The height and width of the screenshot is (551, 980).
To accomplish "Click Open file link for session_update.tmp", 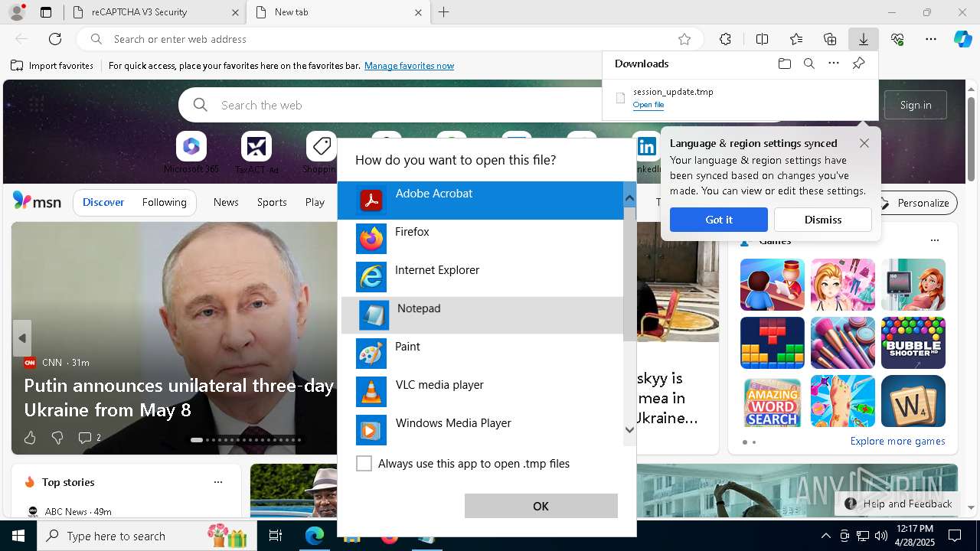I will [x=648, y=105].
